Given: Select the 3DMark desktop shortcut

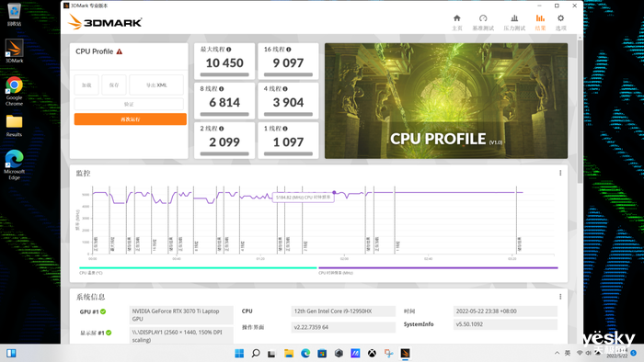Looking at the screenshot, I should (14, 51).
